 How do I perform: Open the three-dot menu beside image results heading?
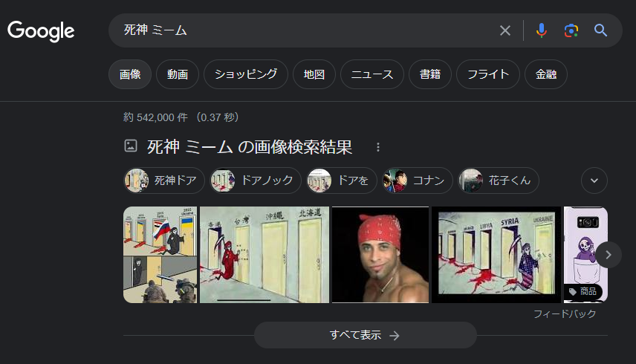point(378,147)
